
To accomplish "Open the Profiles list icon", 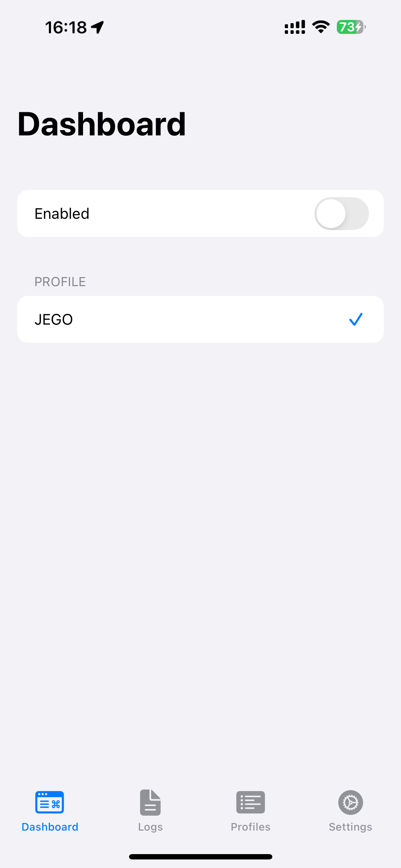I will [251, 802].
